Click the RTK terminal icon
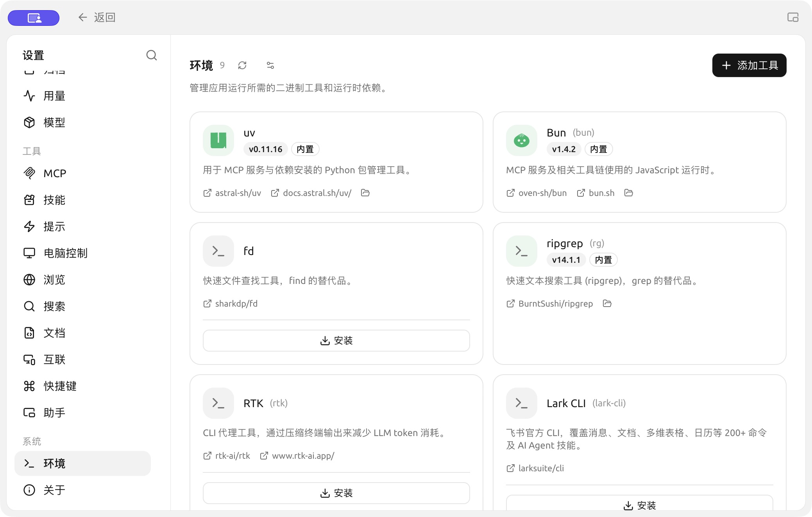 (x=218, y=403)
